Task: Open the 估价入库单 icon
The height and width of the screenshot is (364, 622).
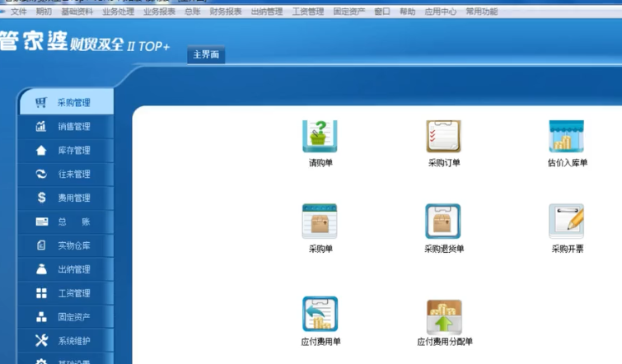Action: [x=567, y=137]
